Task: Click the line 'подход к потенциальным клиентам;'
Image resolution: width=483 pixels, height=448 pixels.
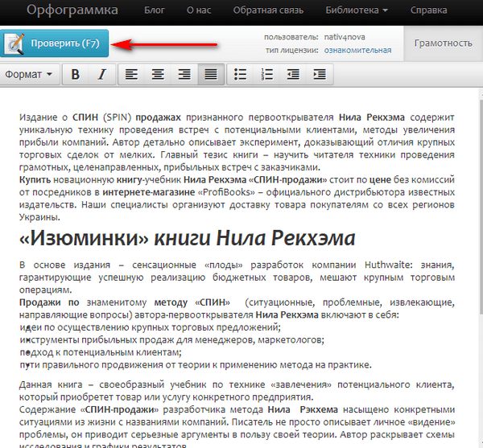Action: point(101,352)
